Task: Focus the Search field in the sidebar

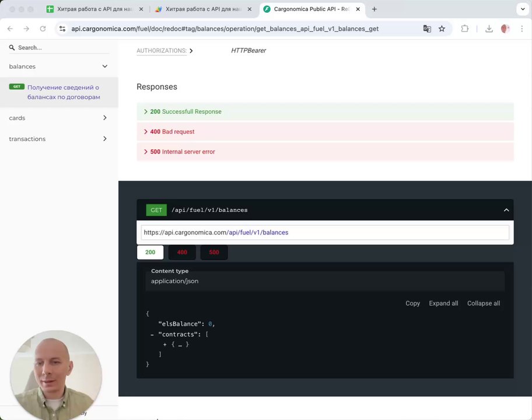Action: tap(60, 47)
